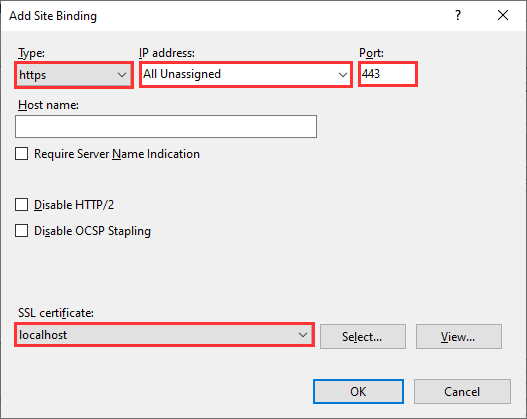Click the Select... certificate button
The image size is (527, 419).
363,336
